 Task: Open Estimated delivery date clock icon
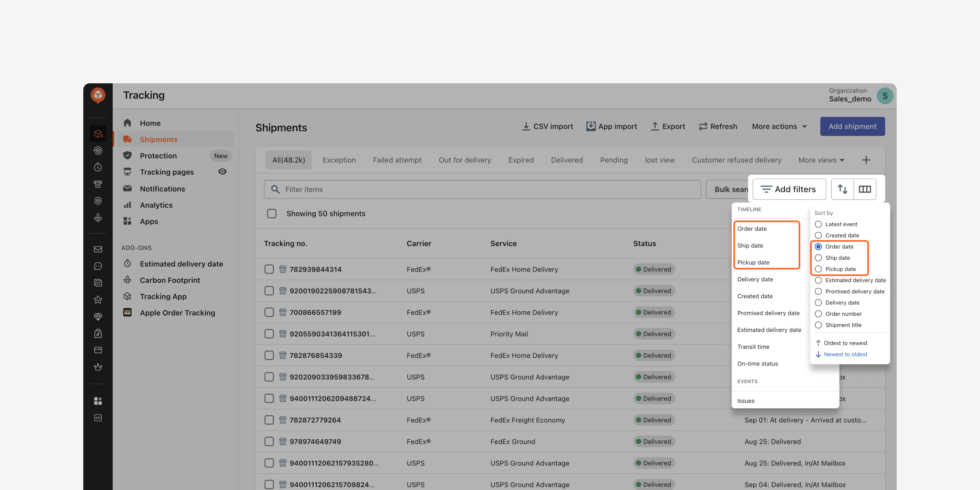(127, 264)
